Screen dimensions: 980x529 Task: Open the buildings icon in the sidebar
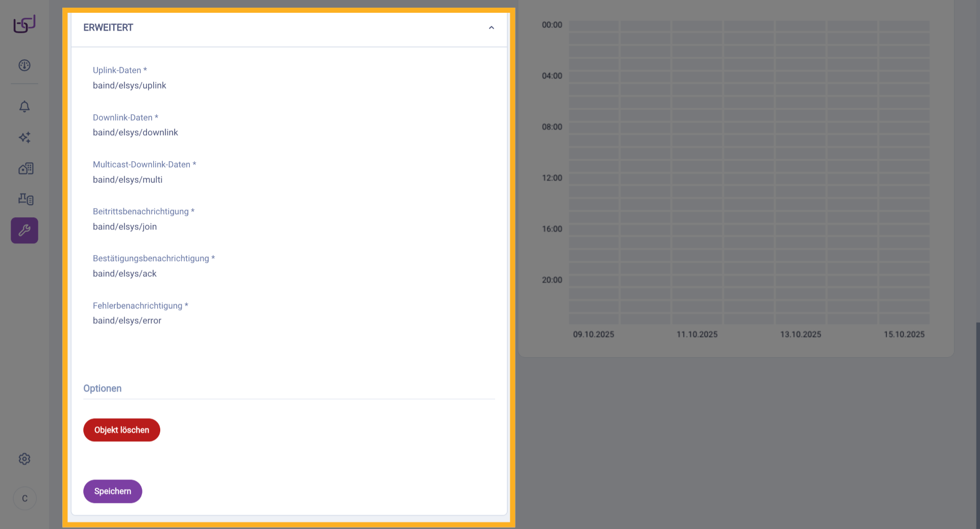(x=26, y=169)
